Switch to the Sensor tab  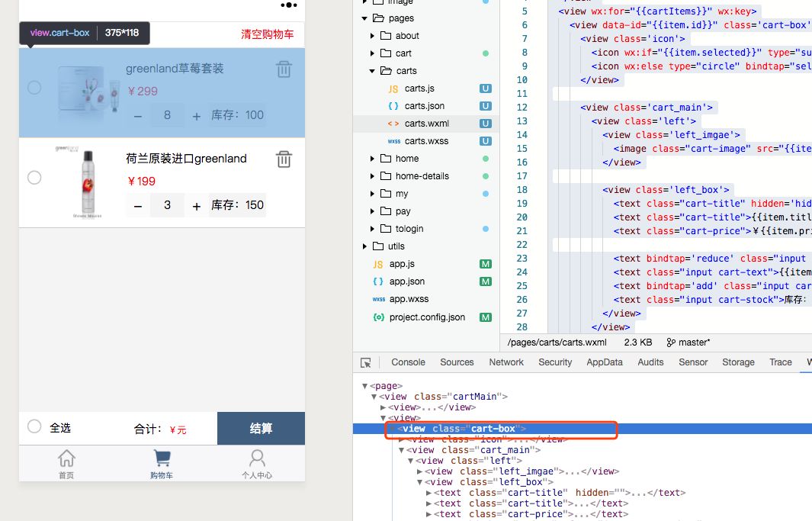click(693, 362)
